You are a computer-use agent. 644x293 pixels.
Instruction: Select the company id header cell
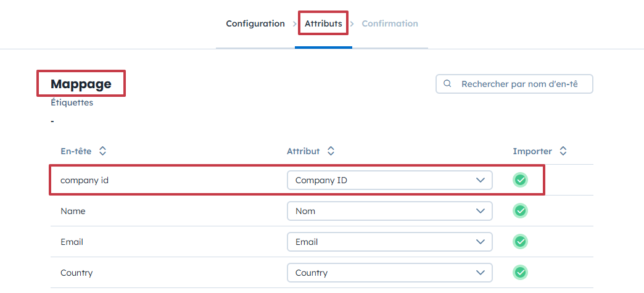point(85,180)
